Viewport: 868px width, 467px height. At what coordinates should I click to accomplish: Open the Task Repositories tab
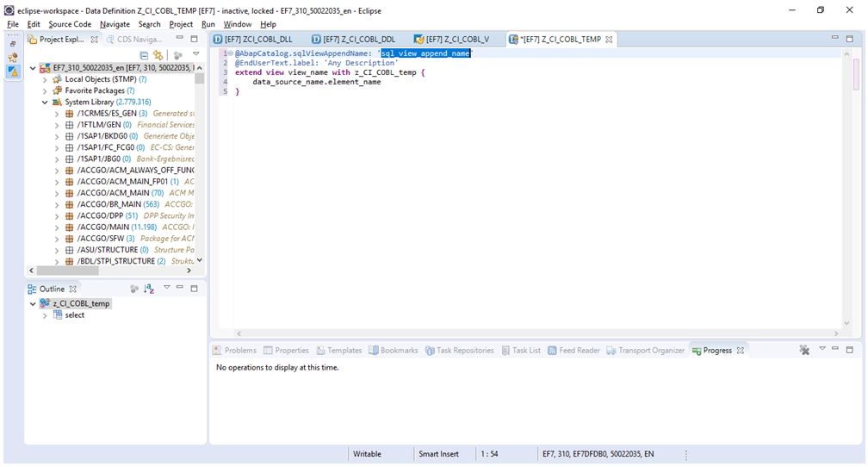point(460,351)
